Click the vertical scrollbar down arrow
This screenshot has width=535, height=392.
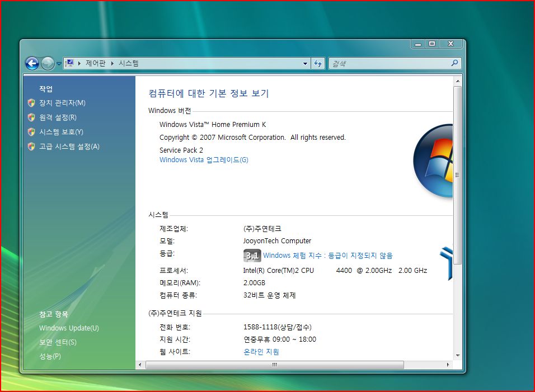pyautogui.click(x=458, y=356)
